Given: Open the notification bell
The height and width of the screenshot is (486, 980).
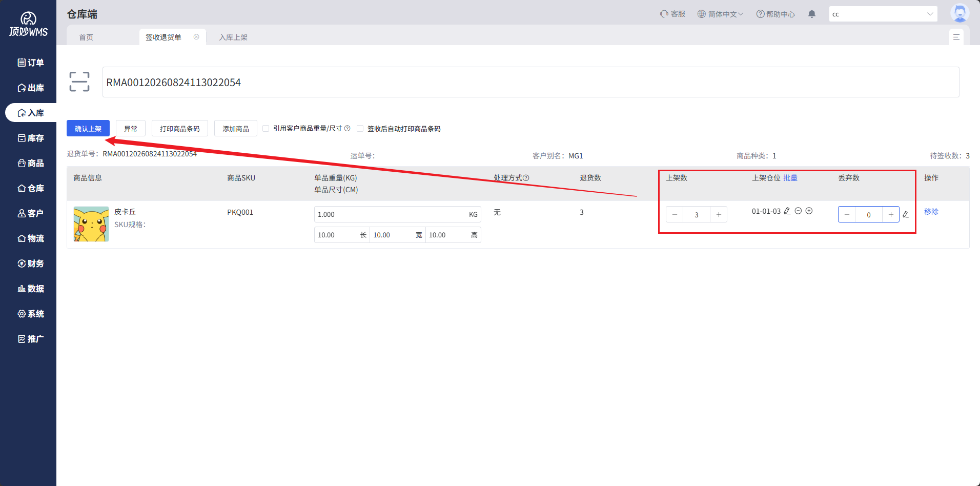Looking at the screenshot, I should (812, 14).
